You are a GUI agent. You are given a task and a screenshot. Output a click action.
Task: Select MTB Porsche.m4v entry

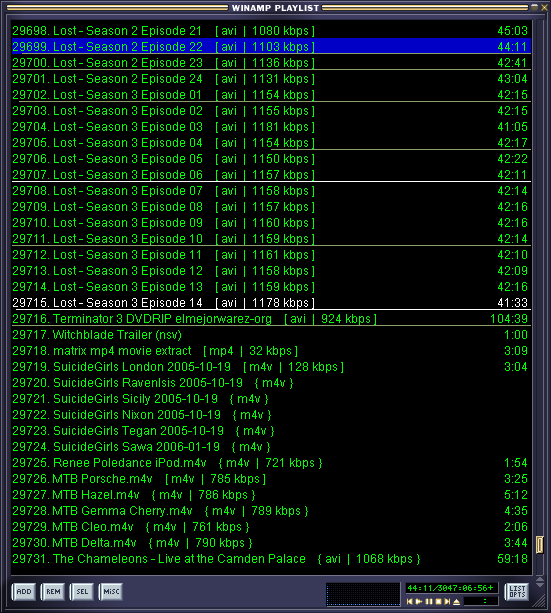271,479
